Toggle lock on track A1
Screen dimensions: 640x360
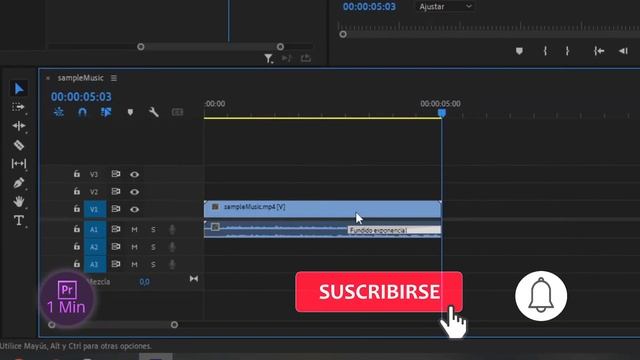coord(77,229)
